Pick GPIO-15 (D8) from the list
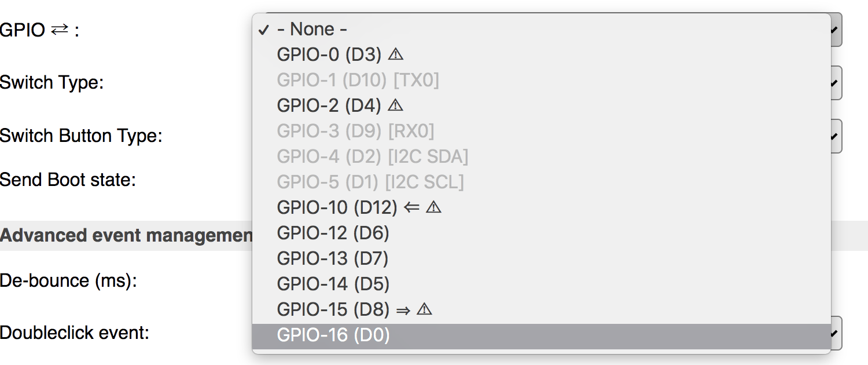 pos(542,309)
